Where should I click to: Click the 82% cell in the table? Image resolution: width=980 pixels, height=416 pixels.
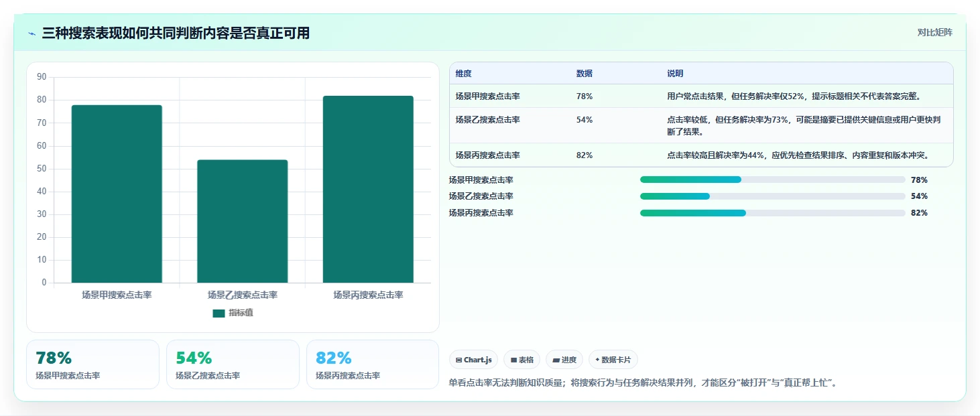(584, 155)
